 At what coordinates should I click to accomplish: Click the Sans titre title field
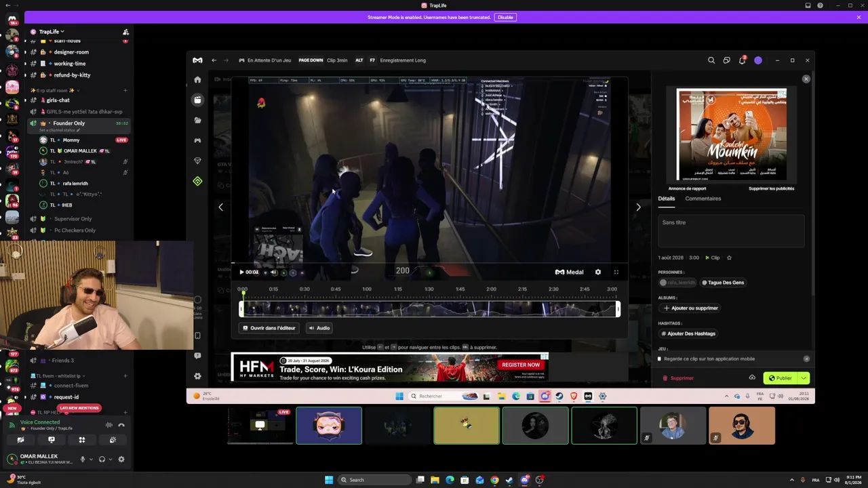(731, 231)
